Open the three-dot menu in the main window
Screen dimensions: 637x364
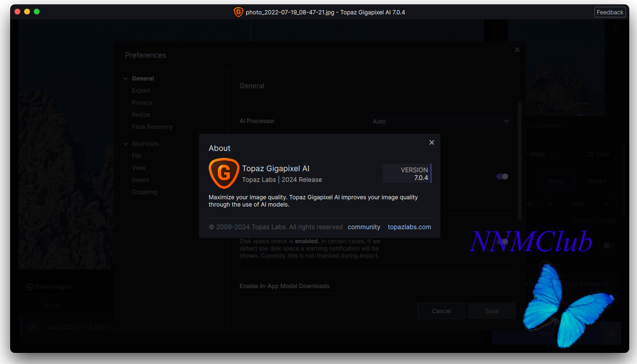click(615, 28)
